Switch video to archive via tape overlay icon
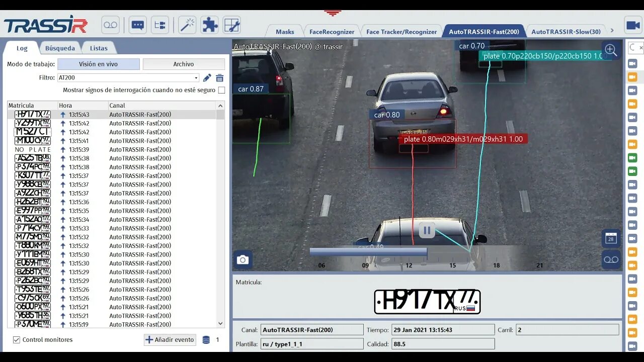 [611, 259]
